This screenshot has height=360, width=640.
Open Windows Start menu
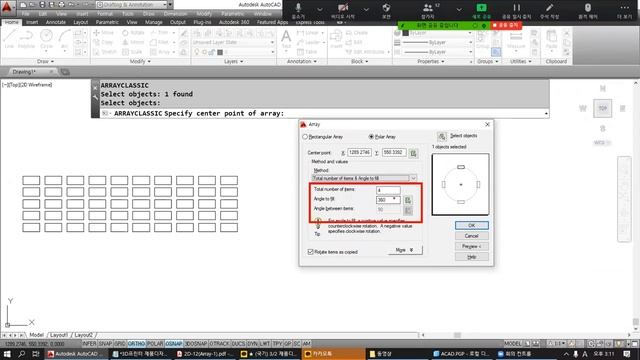click(7, 354)
